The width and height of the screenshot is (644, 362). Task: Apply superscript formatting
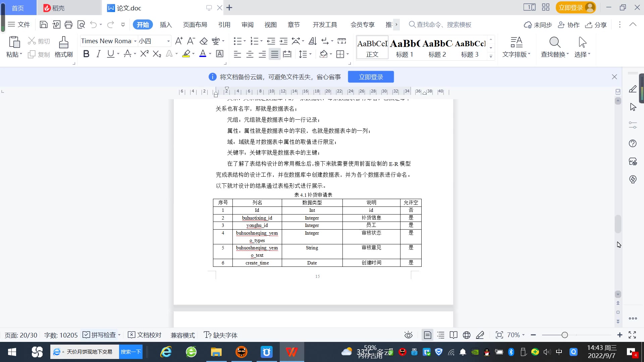click(145, 54)
